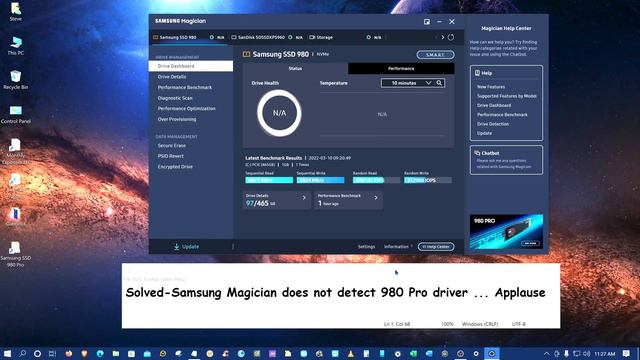The height and width of the screenshot is (360, 640).
Task: Open PSID Revert in the sidebar
Action: [171, 156]
